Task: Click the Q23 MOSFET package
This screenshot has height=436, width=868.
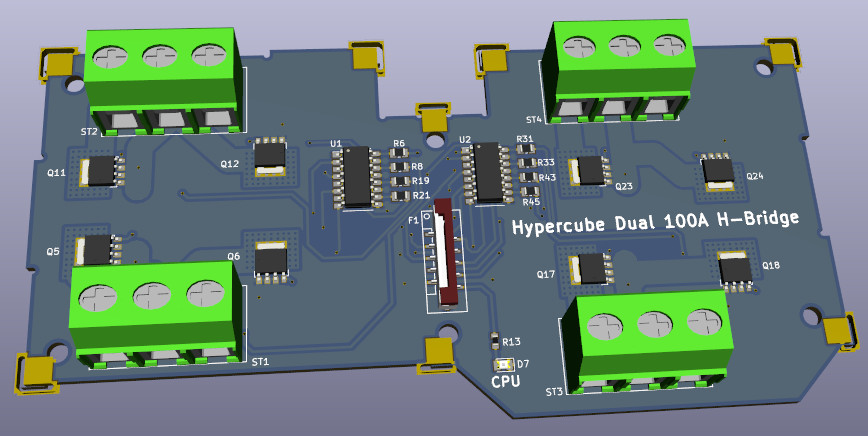Action: coord(590,170)
